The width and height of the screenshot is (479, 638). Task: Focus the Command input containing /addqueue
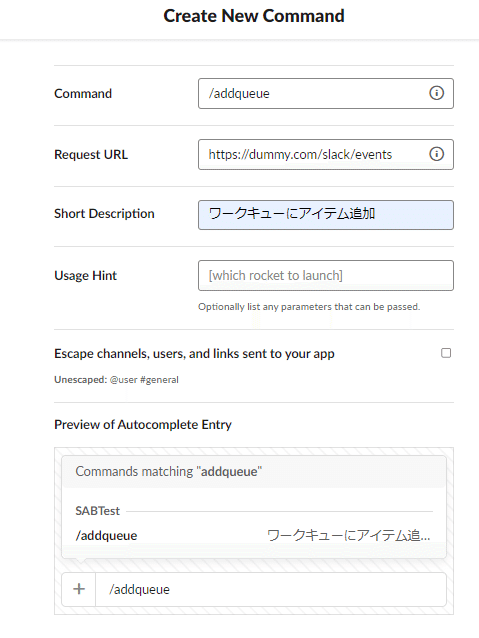click(x=326, y=94)
